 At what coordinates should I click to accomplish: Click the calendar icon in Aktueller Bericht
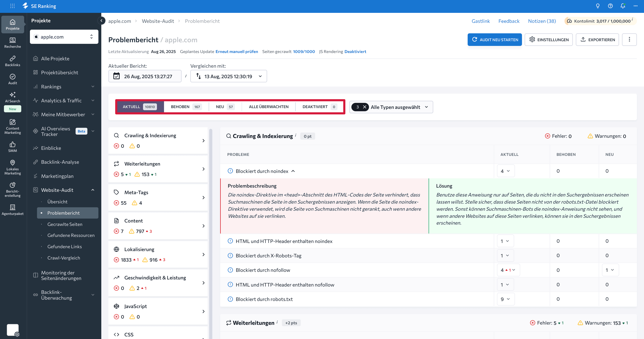[116, 76]
